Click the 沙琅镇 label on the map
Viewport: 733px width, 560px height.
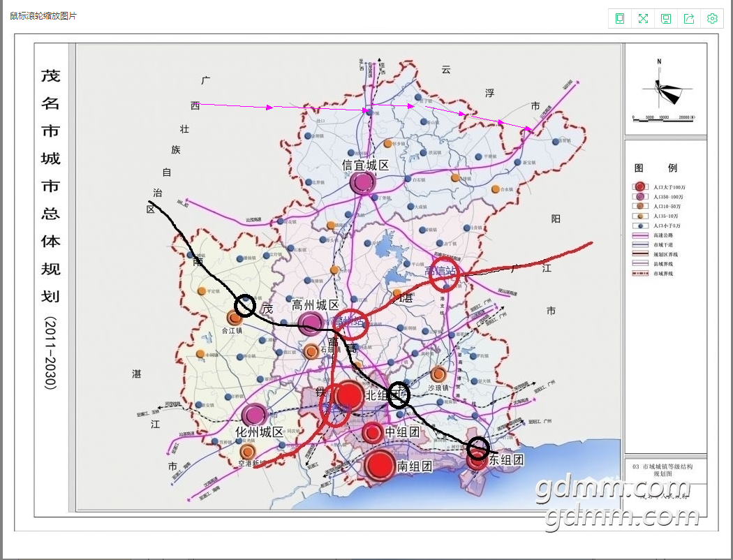438,388
